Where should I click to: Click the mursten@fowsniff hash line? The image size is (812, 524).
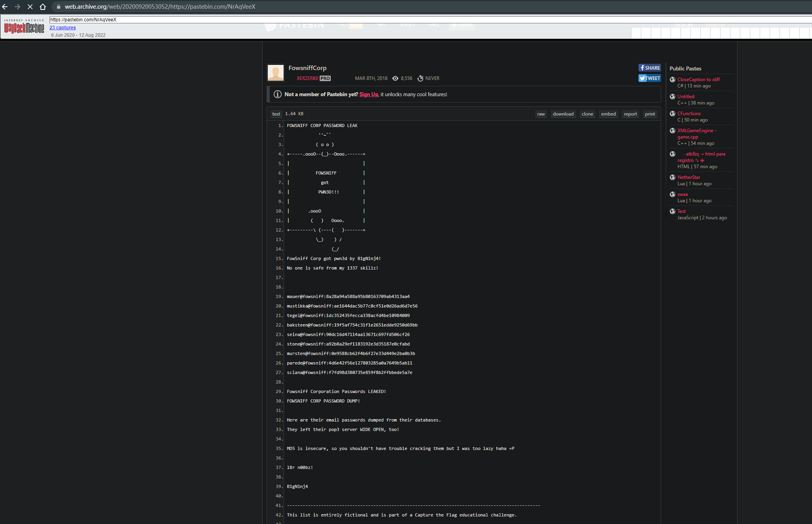[351, 353]
